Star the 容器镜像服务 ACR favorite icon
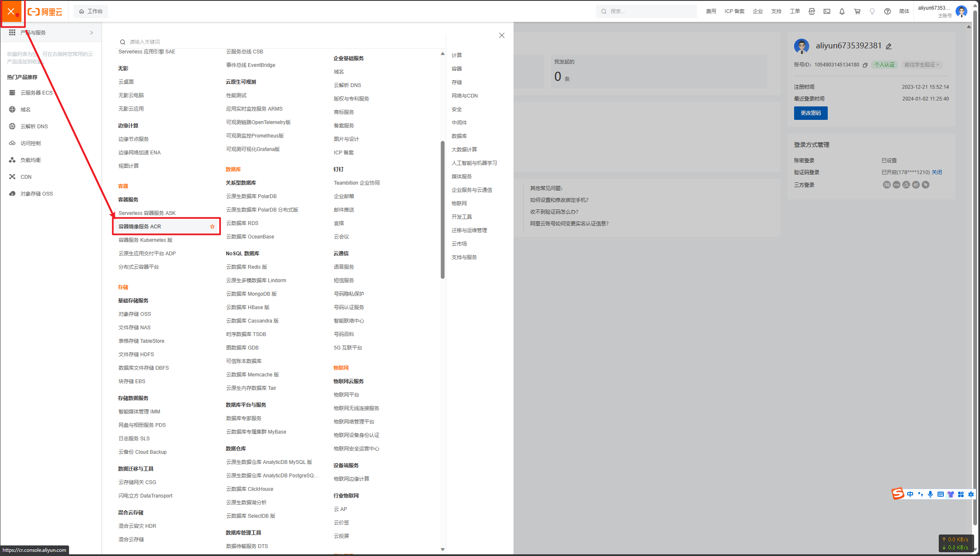980x556 pixels. [x=212, y=227]
